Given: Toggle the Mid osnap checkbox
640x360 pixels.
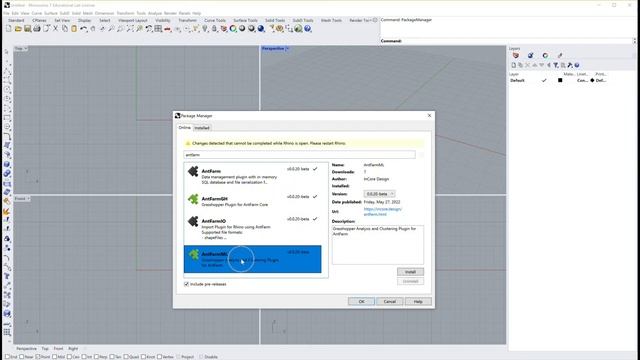Looking at the screenshot, I should 54,357.
